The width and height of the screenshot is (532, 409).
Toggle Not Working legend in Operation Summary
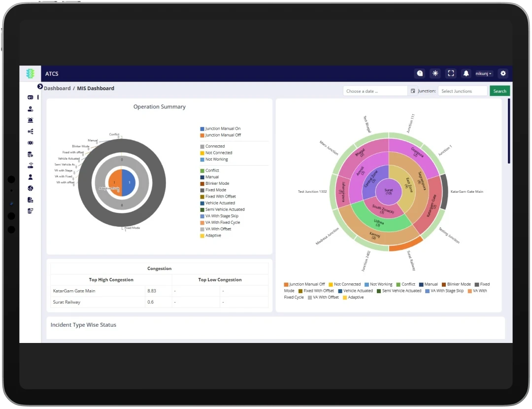tap(214, 159)
